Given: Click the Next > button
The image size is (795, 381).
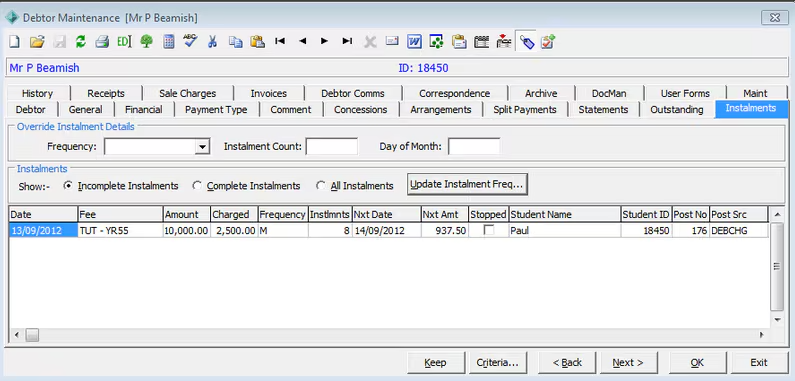Looking at the screenshot, I should (628, 363).
